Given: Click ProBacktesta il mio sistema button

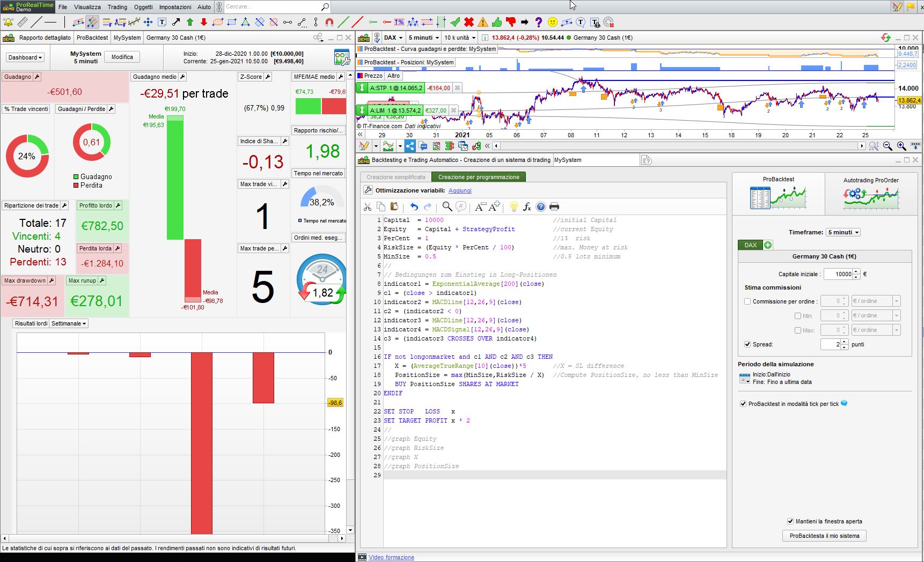Looking at the screenshot, I should click(824, 536).
